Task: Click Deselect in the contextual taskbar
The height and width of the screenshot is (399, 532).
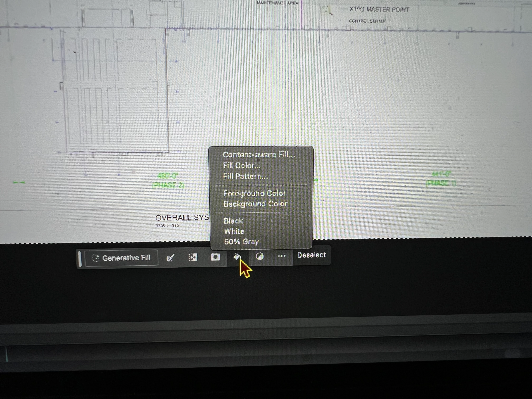Action: click(x=312, y=255)
